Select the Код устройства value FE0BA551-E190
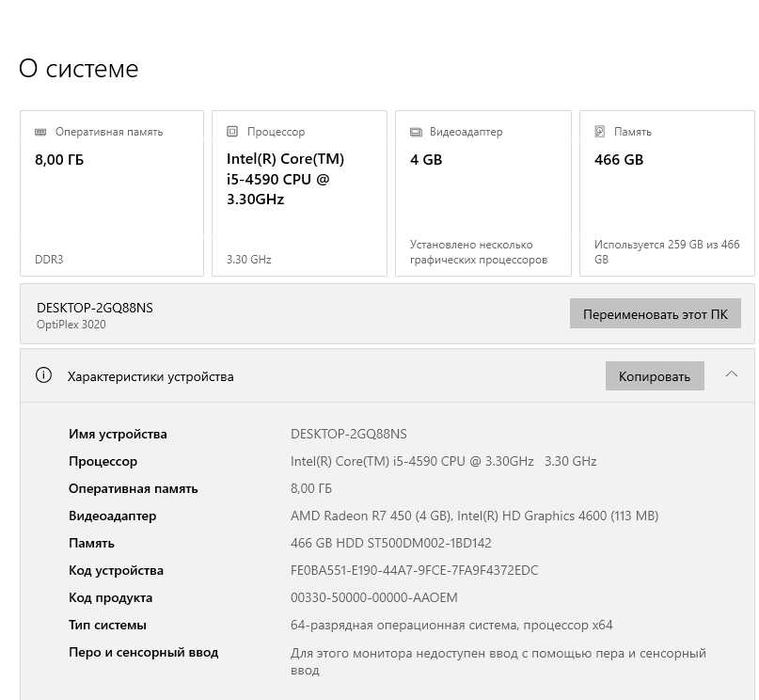 point(414,571)
